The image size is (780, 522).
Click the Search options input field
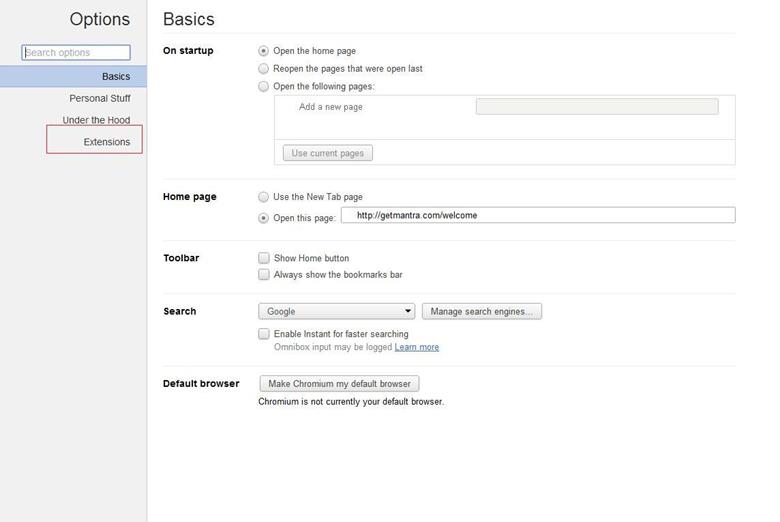[76, 52]
